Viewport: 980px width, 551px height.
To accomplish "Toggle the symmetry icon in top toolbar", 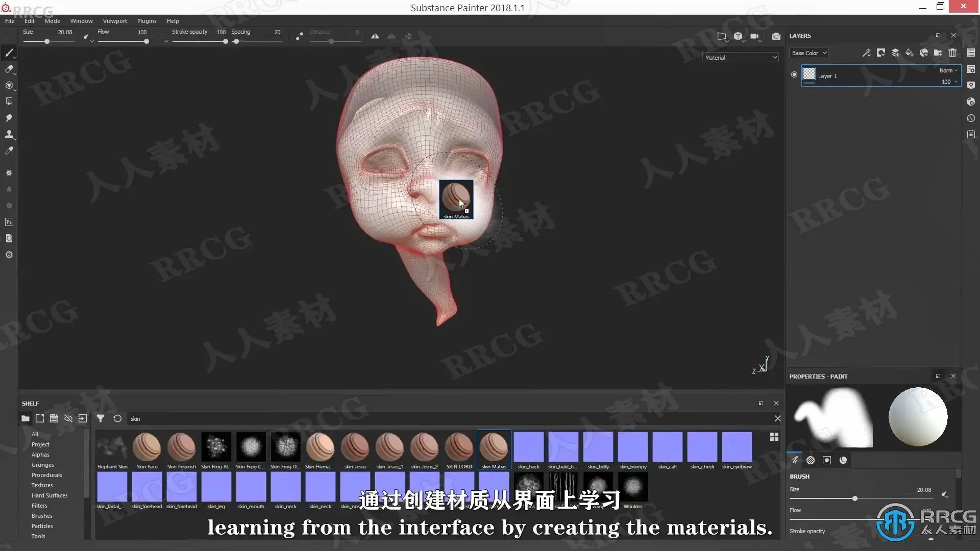I will pyautogui.click(x=375, y=36).
